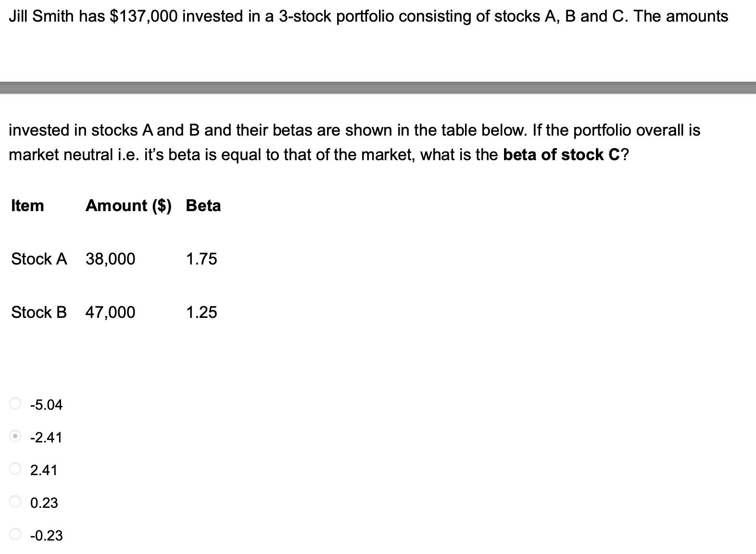Viewport: 756px width, 554px height.
Task: Click the gray divider bar
Action: [x=378, y=87]
